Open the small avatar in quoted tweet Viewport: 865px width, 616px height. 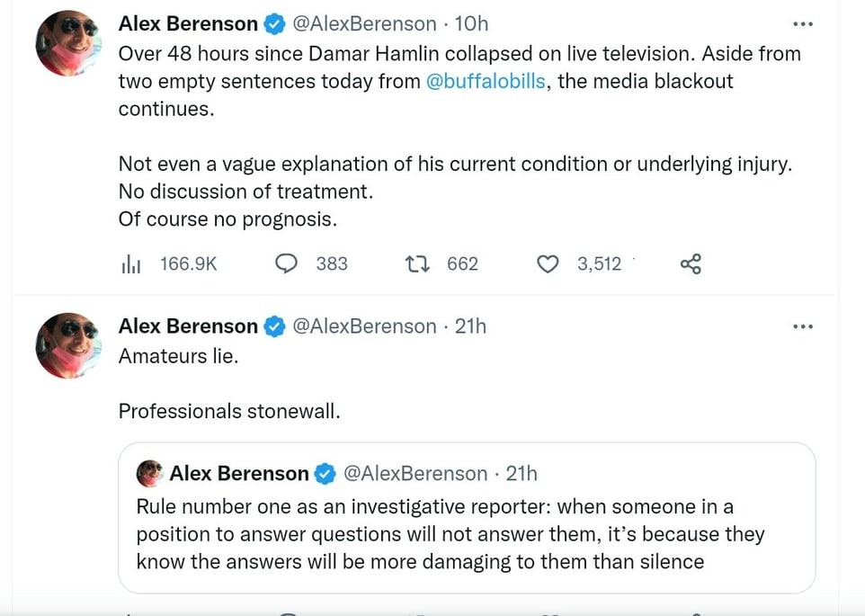(x=150, y=473)
